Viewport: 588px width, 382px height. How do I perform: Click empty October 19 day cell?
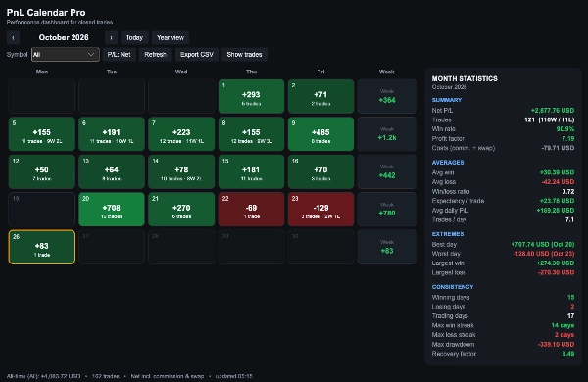(41, 210)
